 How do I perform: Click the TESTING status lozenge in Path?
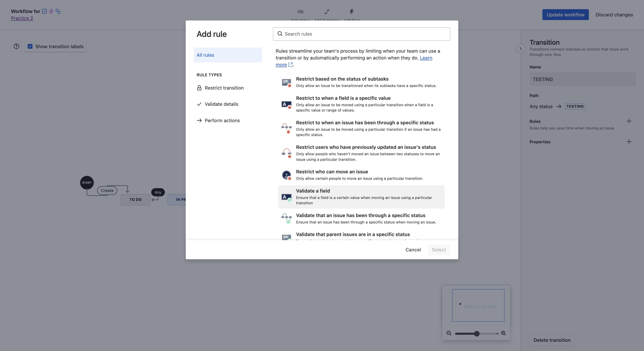click(575, 106)
